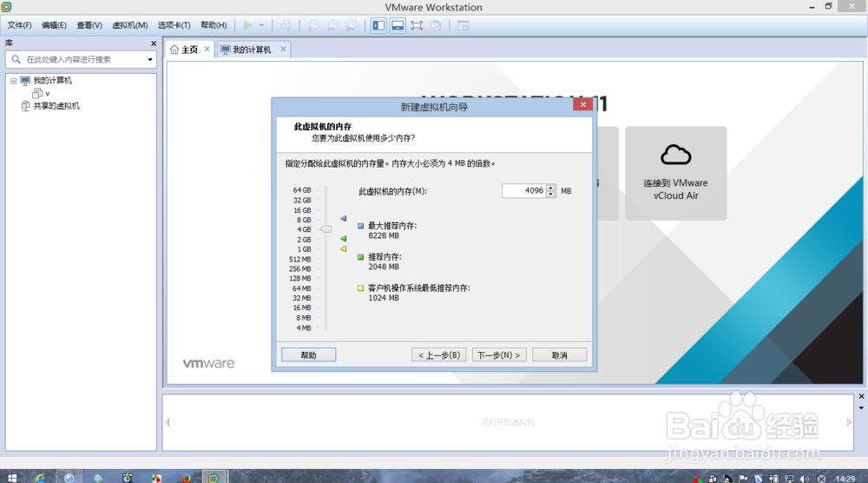Screen dimensions: 868x483
Task: Click the full screen mode icon
Action: 417,25
